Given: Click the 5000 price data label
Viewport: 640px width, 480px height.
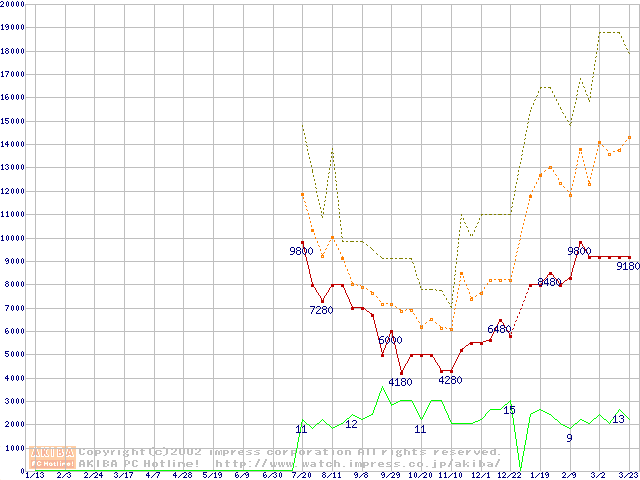Looking at the screenshot, I should coord(390,340).
